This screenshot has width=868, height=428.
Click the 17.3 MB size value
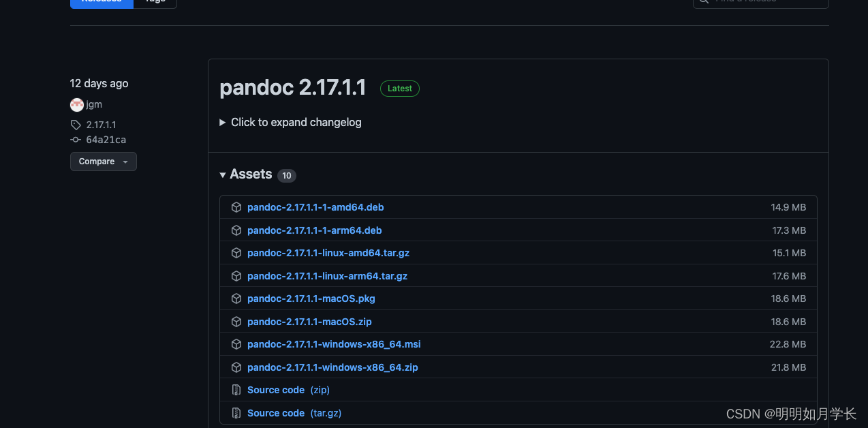tap(789, 230)
